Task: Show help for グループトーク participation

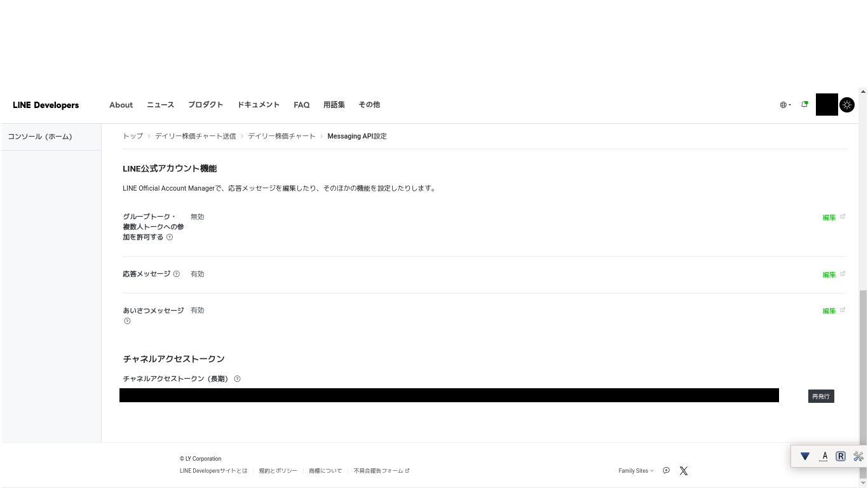Action: pyautogui.click(x=170, y=237)
